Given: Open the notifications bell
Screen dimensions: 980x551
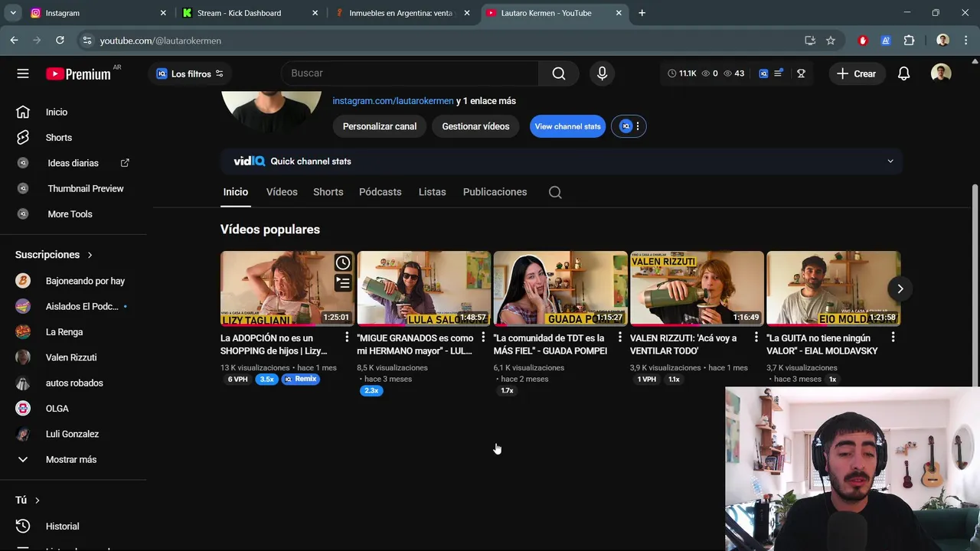Looking at the screenshot, I should [x=903, y=73].
